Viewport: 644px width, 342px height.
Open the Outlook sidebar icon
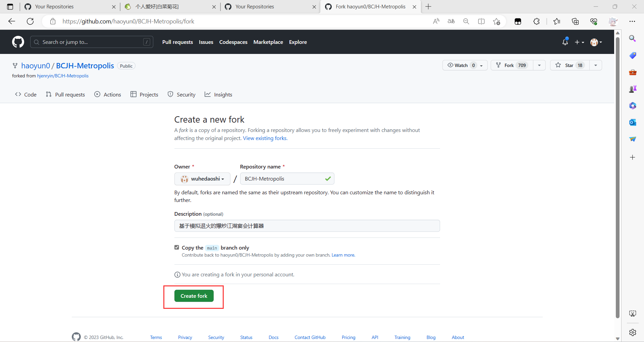[x=633, y=122]
